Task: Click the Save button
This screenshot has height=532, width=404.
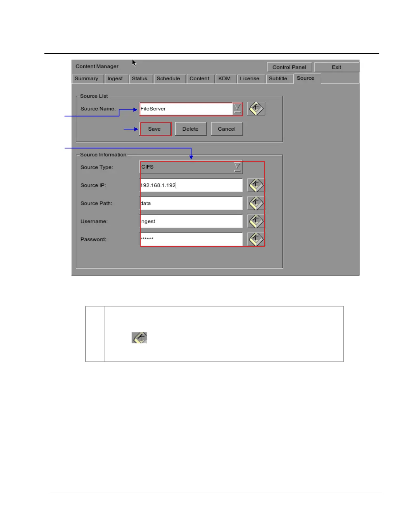Action: [155, 129]
